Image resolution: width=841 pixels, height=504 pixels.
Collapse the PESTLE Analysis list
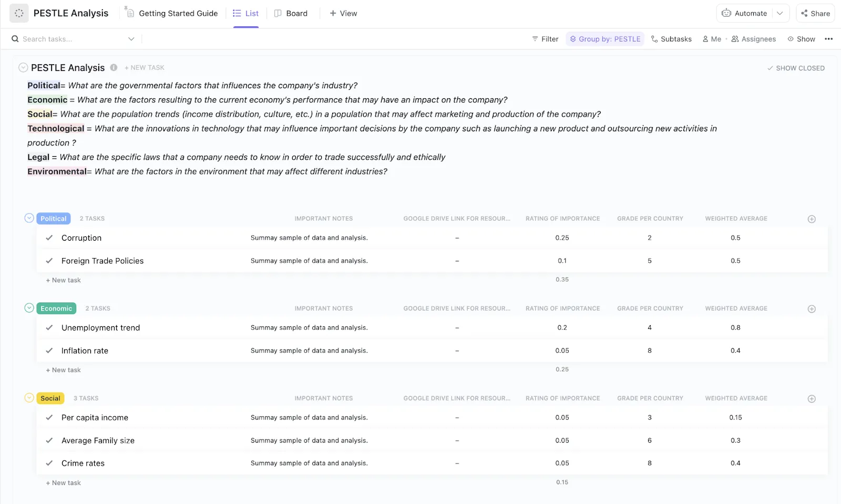pyautogui.click(x=23, y=67)
